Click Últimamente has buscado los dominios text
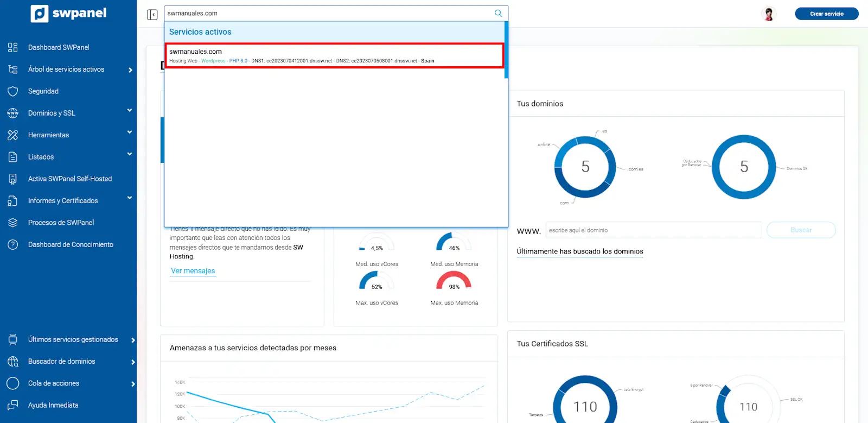Screen dimensions: 868x423 pos(580,251)
